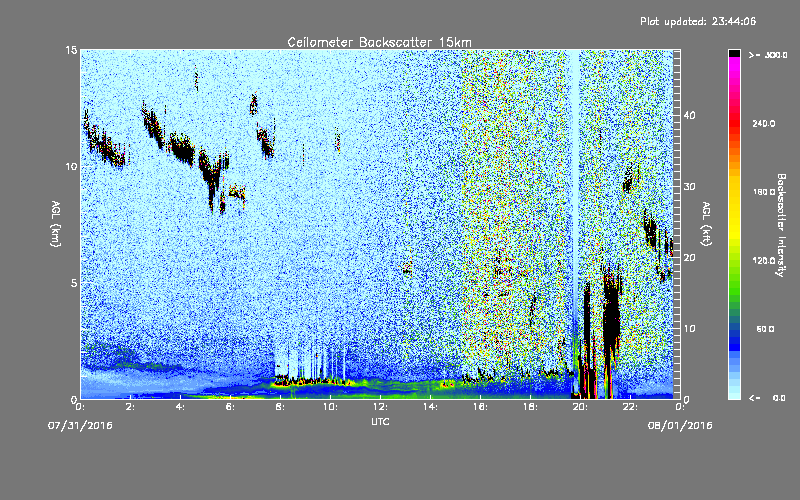Click the "10:" hour tick label

click(x=331, y=407)
